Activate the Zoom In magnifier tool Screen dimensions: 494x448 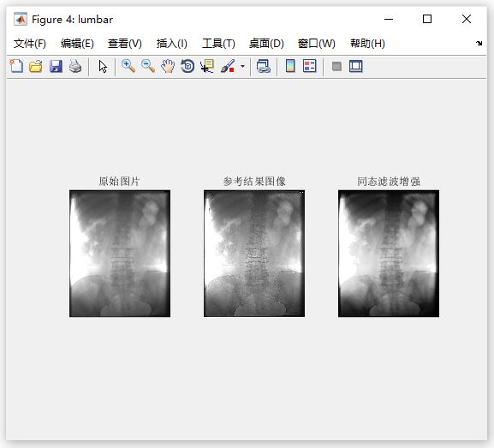tap(128, 66)
